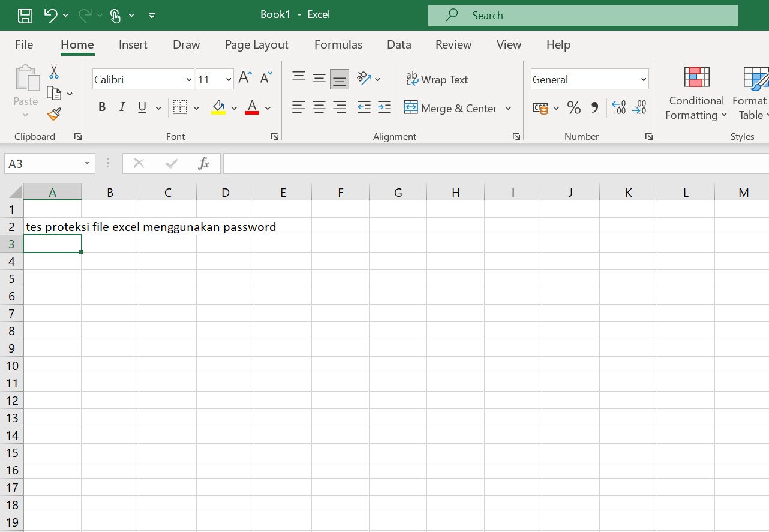Screen dimensions: 769x532
Task: Select cell with text 'tes proteksi file excel'
Action: coord(52,227)
